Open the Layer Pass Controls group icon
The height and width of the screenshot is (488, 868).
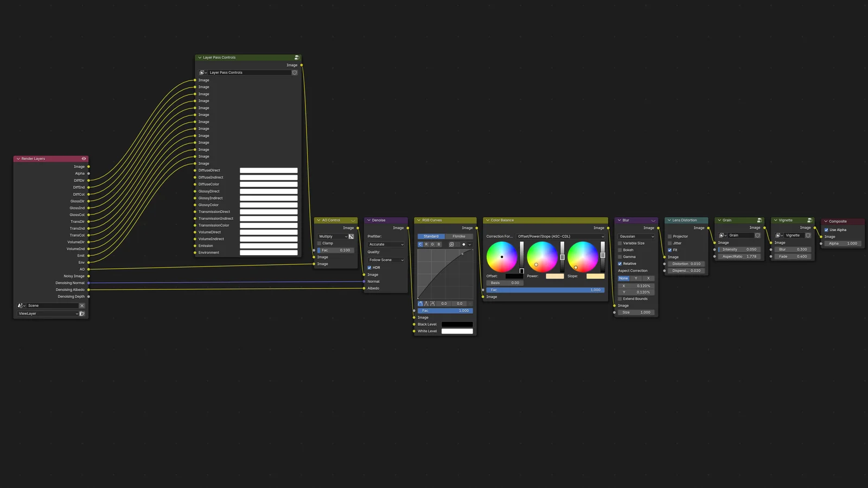[x=297, y=58]
